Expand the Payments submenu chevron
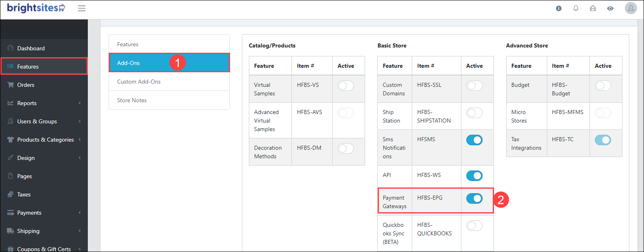 (x=80, y=213)
